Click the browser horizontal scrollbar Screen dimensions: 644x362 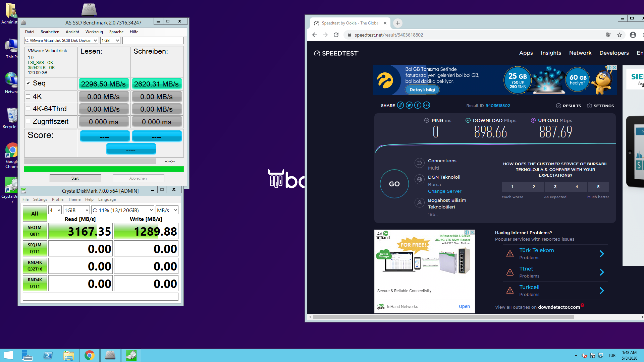[x=443, y=317]
